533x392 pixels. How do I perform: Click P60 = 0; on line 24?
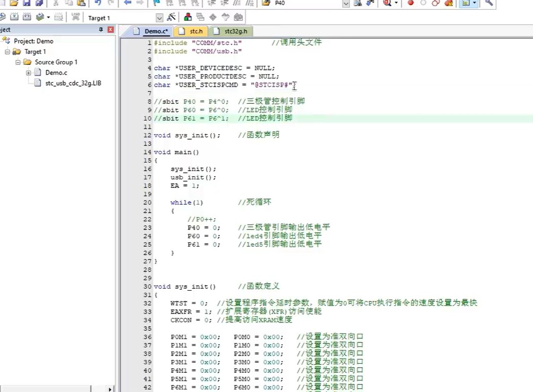[x=204, y=236]
